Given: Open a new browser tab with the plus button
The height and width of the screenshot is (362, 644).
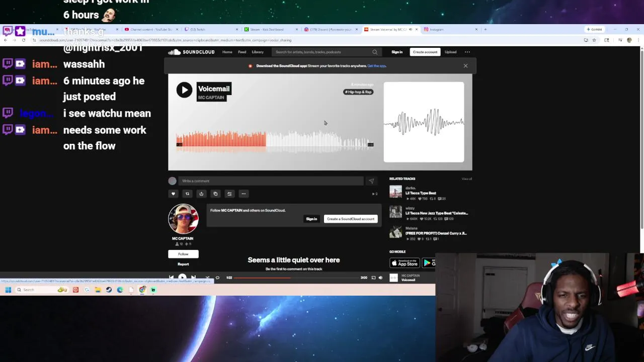Looking at the screenshot, I should tap(485, 29).
